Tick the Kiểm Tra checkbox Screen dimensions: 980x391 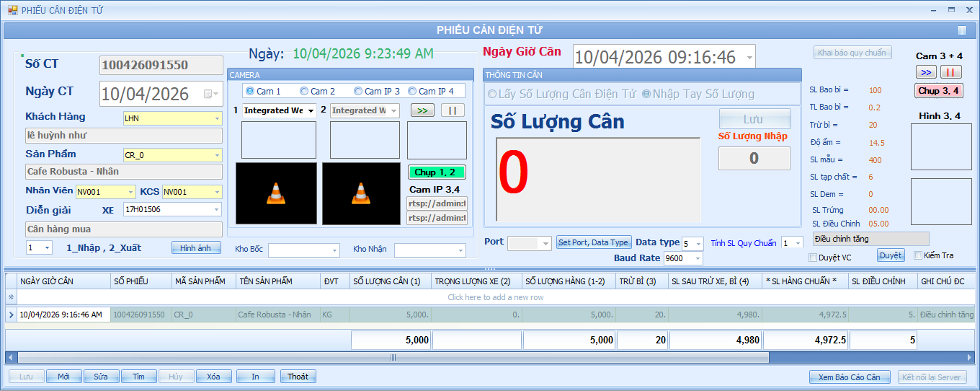pyautogui.click(x=918, y=255)
